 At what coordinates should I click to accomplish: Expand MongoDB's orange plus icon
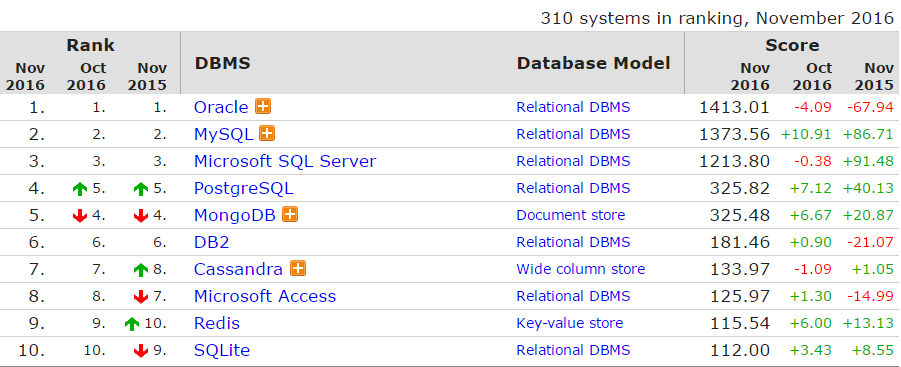point(290,215)
